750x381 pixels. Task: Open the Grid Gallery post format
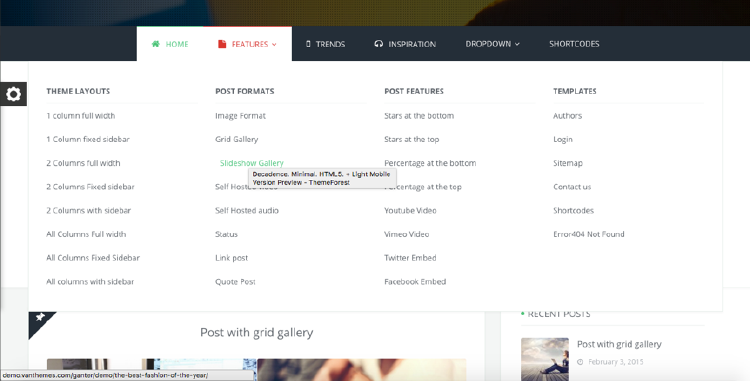tap(237, 139)
